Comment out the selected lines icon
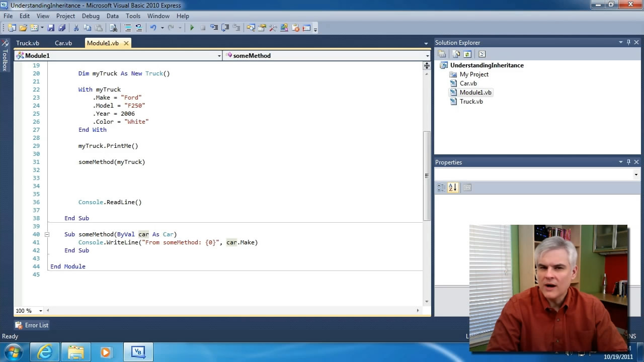This screenshot has width=644, height=362. tap(128, 28)
